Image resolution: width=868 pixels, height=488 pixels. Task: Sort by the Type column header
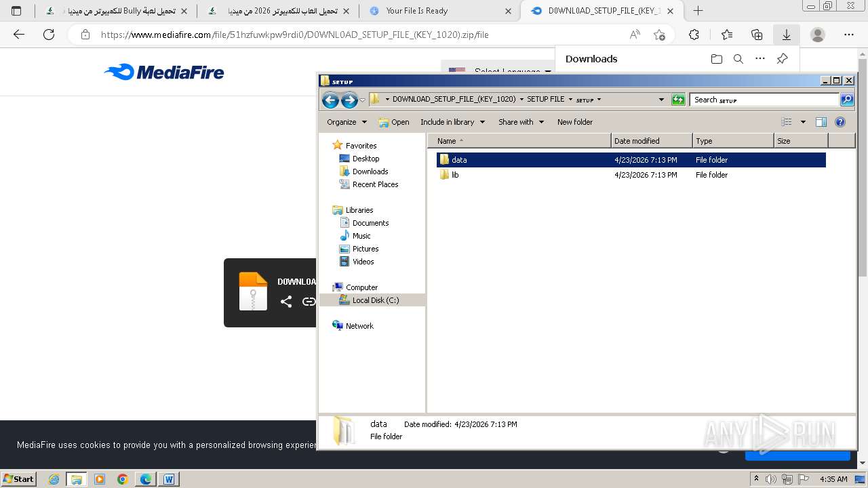(733, 141)
